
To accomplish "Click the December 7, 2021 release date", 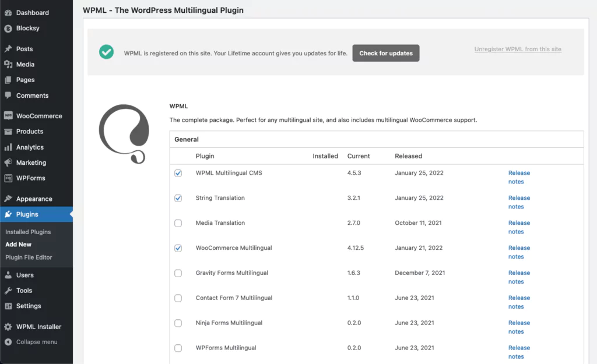I will click(x=420, y=273).
